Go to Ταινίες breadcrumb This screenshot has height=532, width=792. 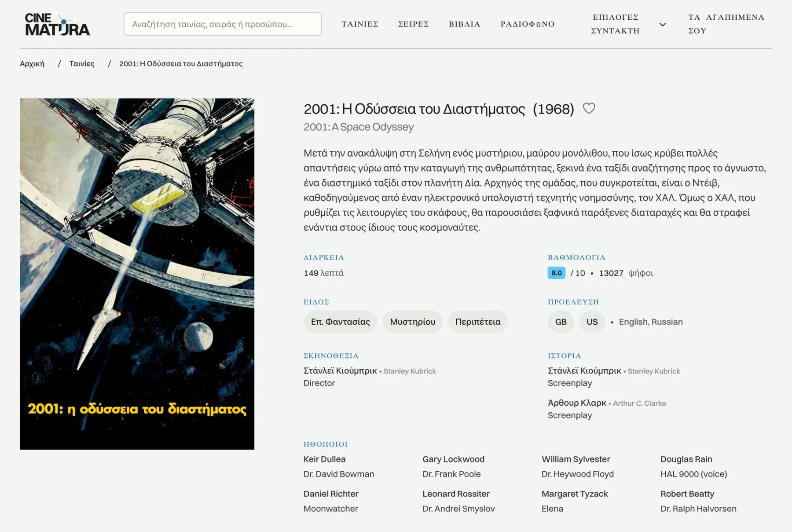(x=82, y=64)
